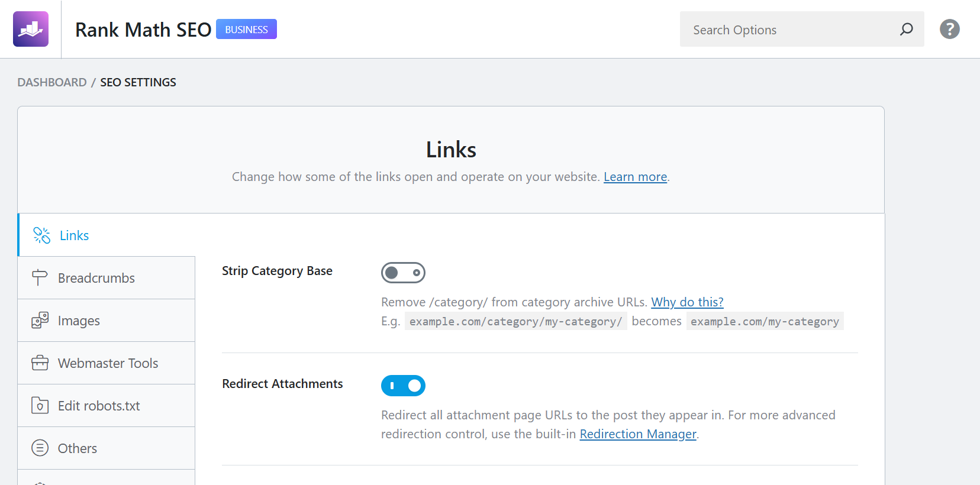Click the Rank Math logo icon
Viewport: 980px width, 485px height.
click(31, 29)
